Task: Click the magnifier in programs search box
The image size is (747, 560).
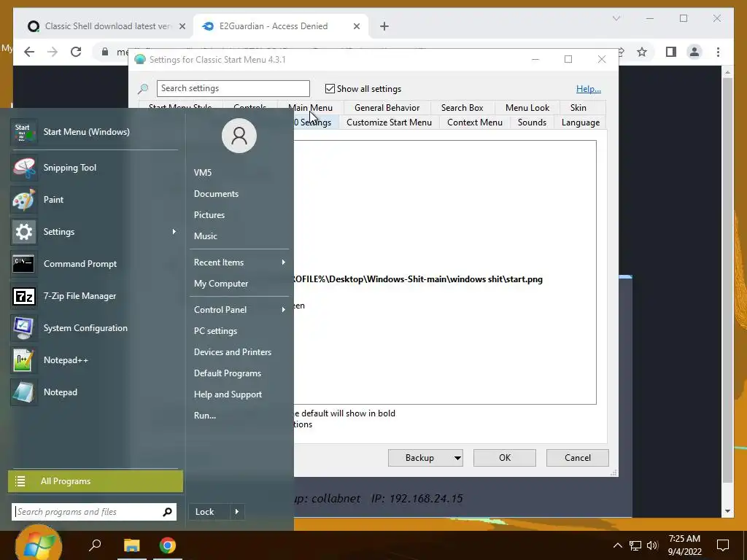Action: coord(167,512)
